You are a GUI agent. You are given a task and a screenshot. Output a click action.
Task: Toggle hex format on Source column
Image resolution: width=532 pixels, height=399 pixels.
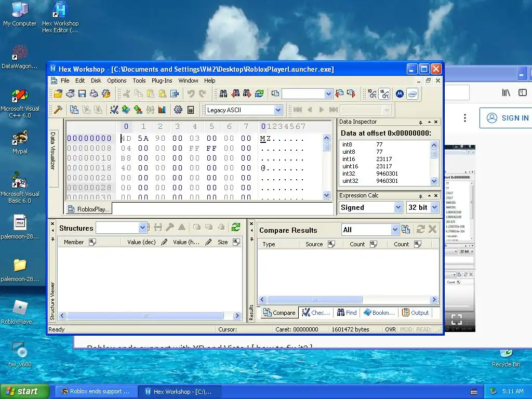pos(331,244)
